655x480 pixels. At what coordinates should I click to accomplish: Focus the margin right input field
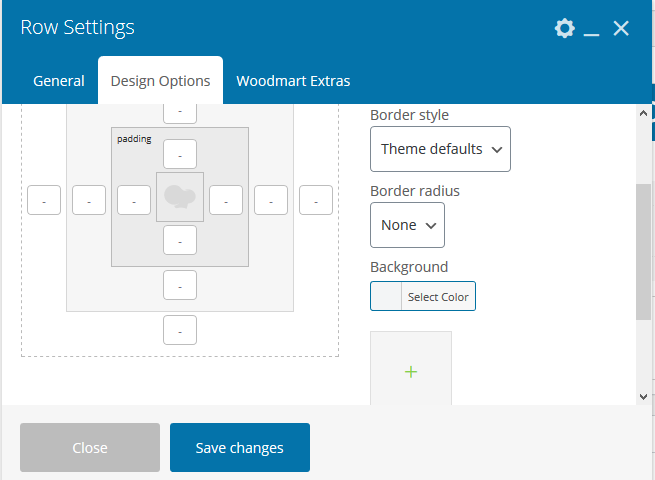(x=316, y=200)
